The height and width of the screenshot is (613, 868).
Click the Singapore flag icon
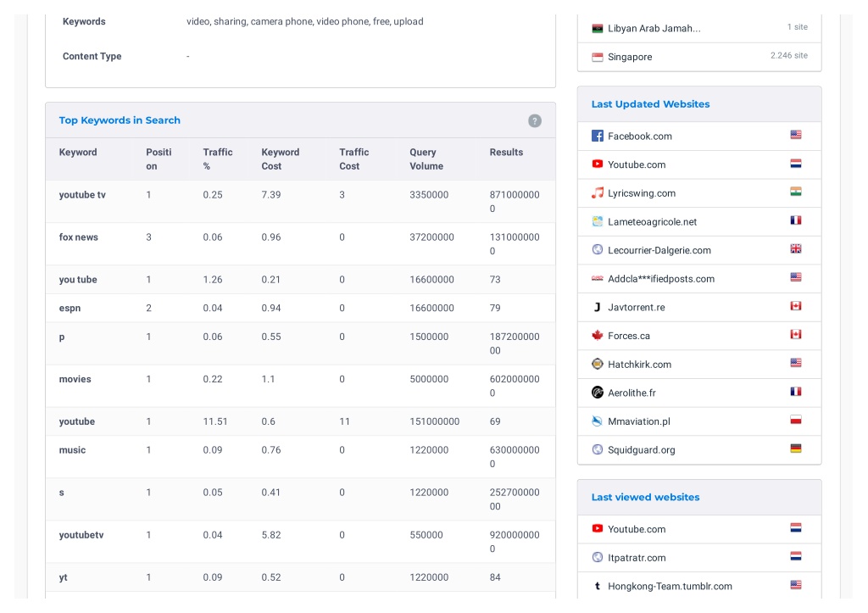(598, 57)
